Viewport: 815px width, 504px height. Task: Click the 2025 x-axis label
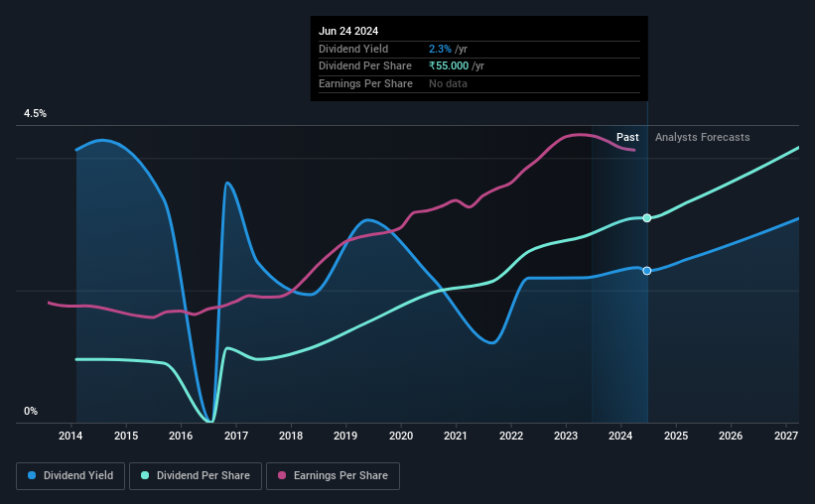point(676,436)
